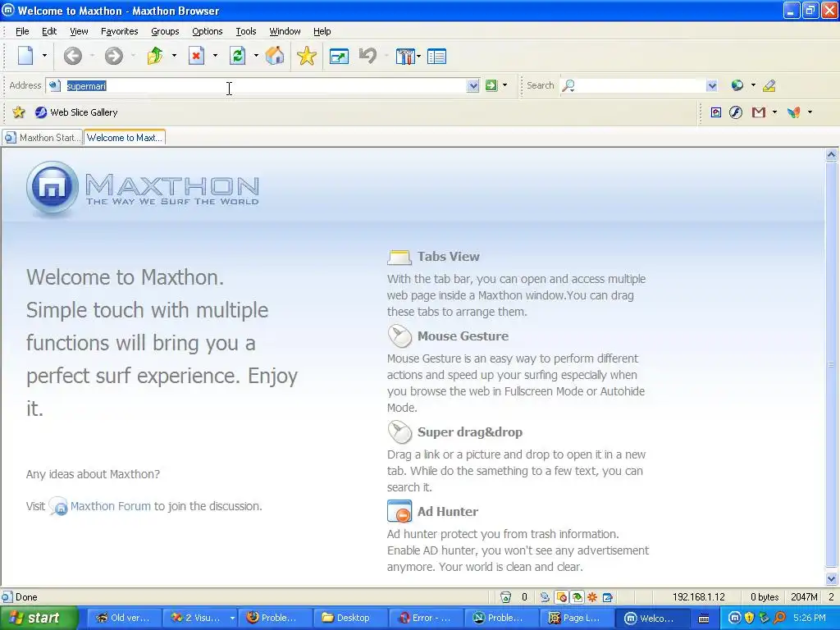Open the Window menu

point(285,31)
